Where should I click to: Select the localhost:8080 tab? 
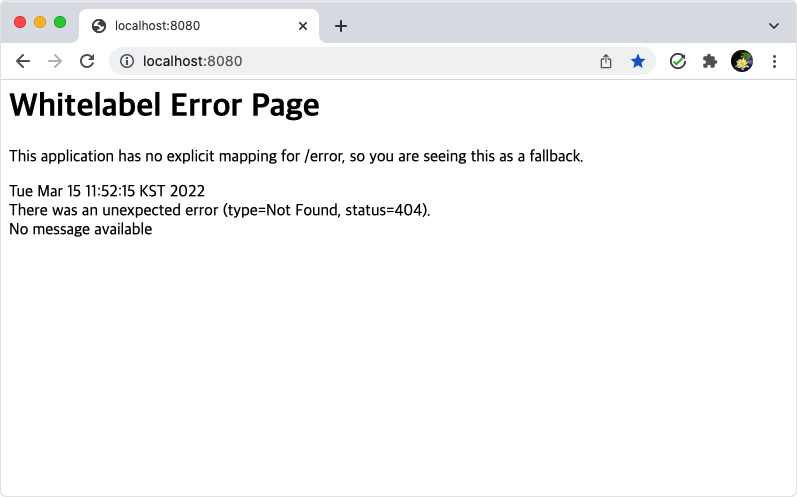click(x=199, y=26)
